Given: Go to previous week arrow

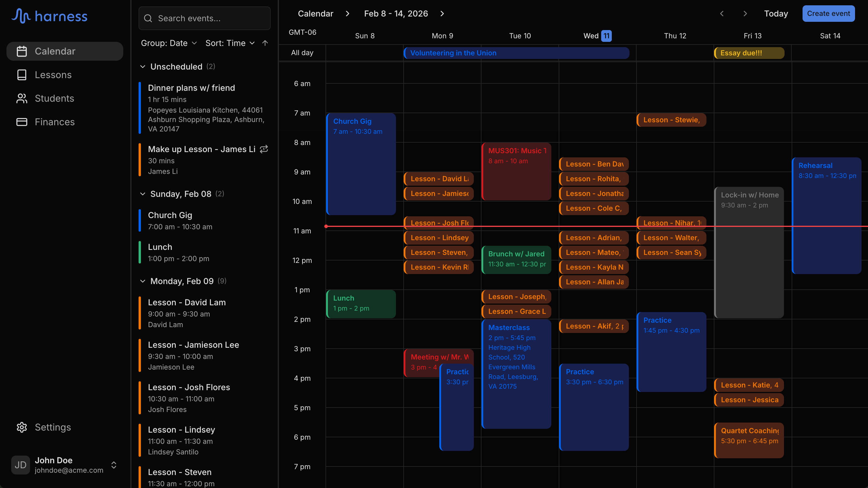Looking at the screenshot, I should tap(722, 14).
